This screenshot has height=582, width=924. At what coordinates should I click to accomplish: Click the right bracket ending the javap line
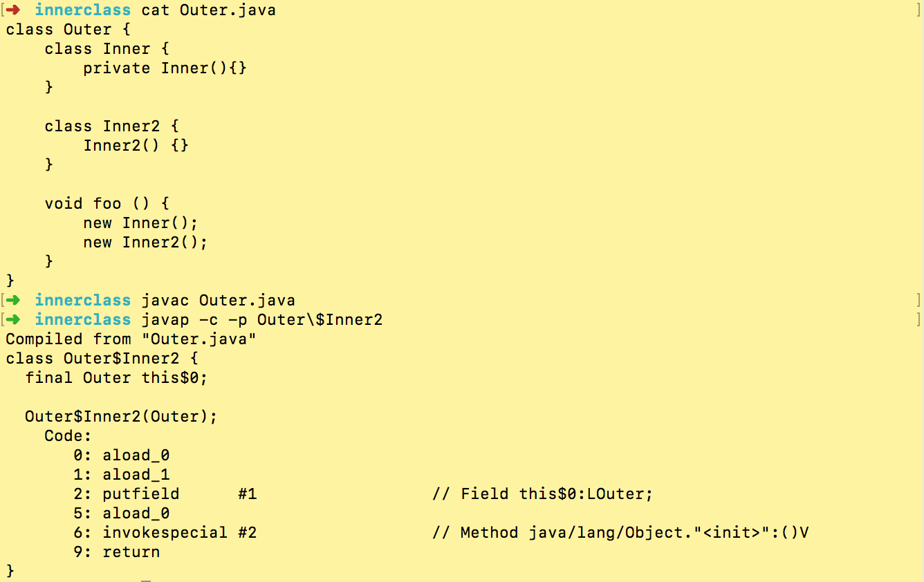[918, 319]
